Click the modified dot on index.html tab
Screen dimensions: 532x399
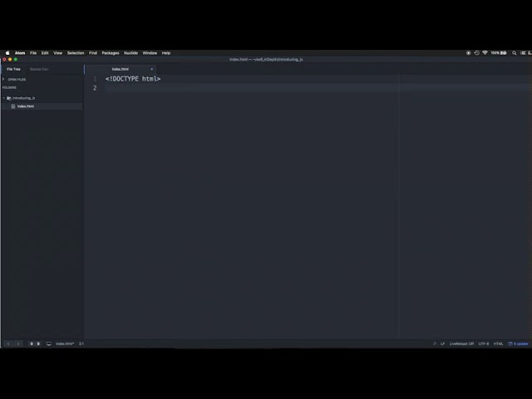click(x=151, y=69)
